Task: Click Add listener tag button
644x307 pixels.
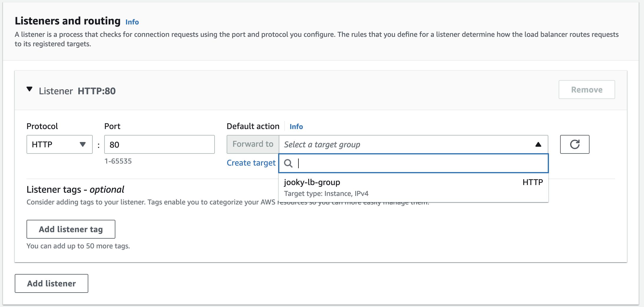Action: click(71, 229)
